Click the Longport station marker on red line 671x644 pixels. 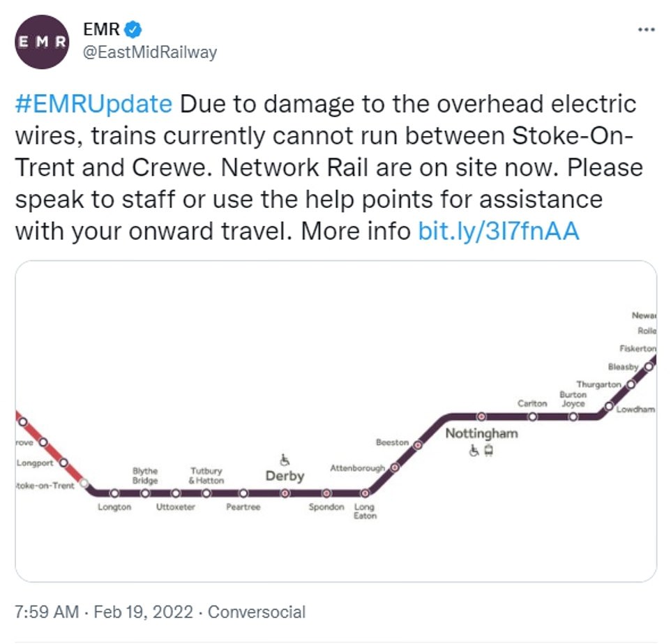pos(63,462)
